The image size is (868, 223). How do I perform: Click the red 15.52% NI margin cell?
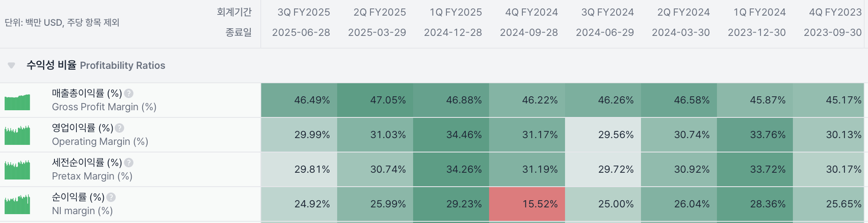point(527,204)
